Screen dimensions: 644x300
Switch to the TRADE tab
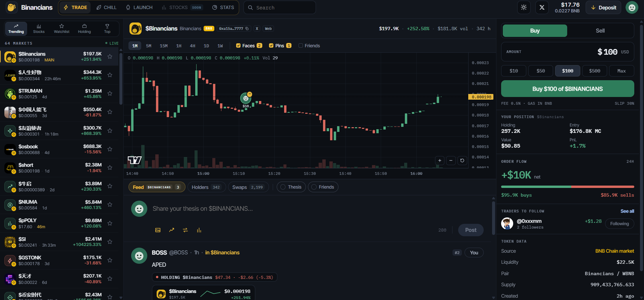point(75,7)
